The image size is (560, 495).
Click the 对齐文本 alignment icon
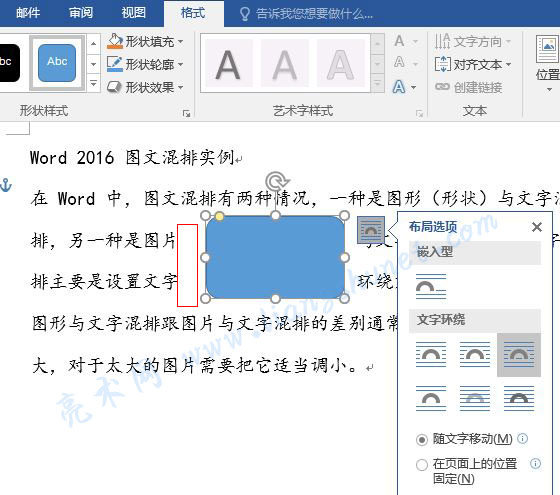[443, 65]
